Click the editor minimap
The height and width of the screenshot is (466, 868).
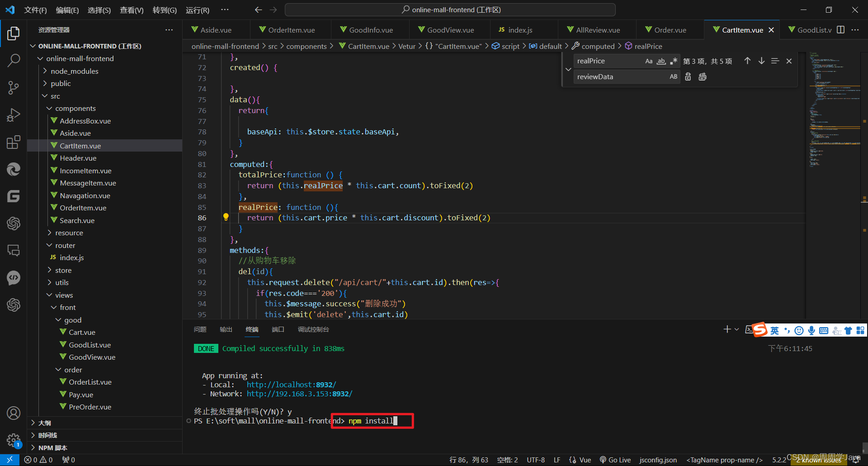[x=834, y=185]
